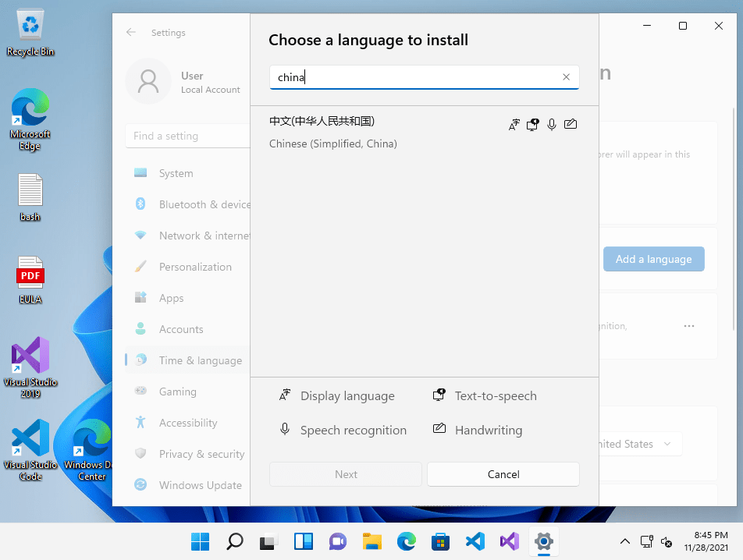Select the EULA PDF desktop icon
This screenshot has width=743, height=560.
point(30,280)
